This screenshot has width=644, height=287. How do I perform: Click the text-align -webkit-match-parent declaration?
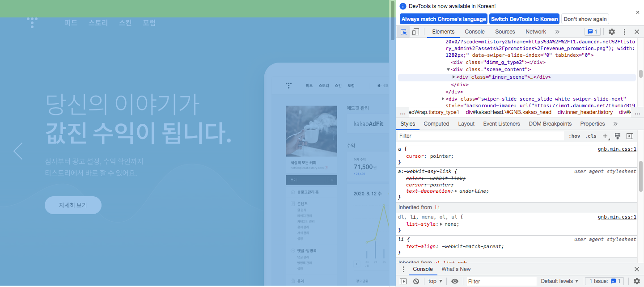pyautogui.click(x=455, y=247)
